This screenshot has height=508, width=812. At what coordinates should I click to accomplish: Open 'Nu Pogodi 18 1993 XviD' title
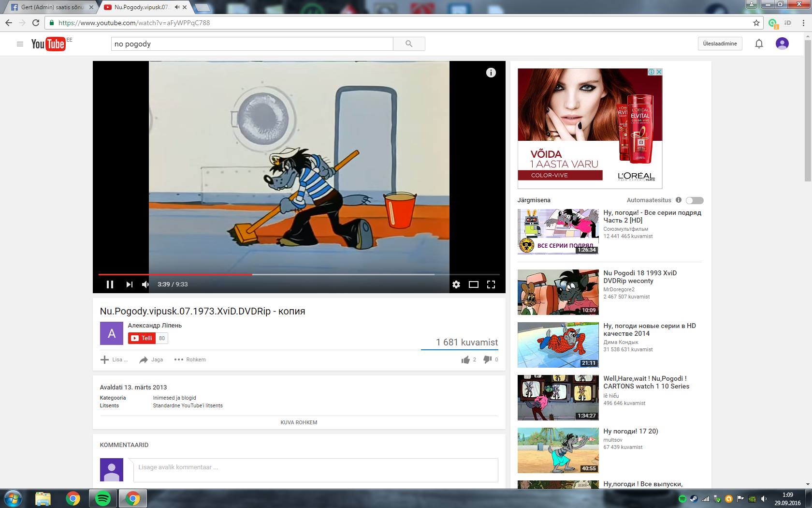tap(640, 277)
